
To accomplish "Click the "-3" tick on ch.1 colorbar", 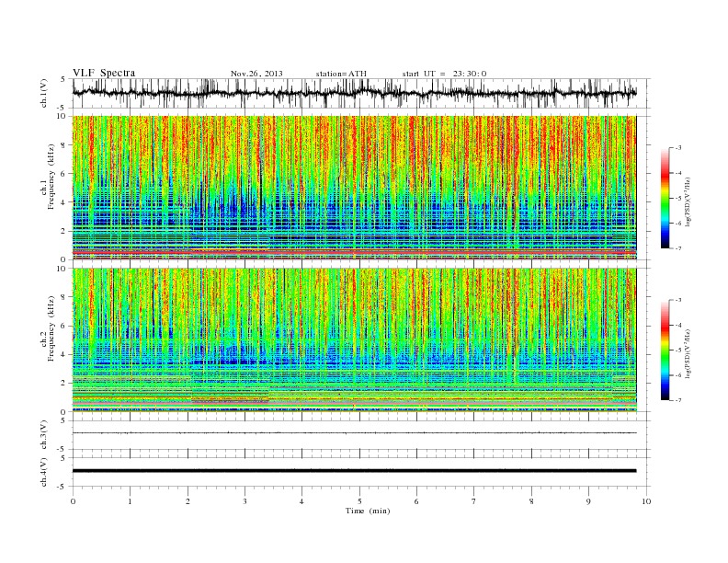I will click(678, 148).
